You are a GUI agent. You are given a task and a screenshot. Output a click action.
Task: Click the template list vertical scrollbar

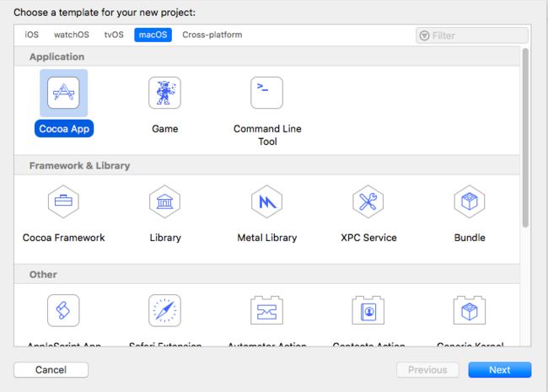(525, 138)
